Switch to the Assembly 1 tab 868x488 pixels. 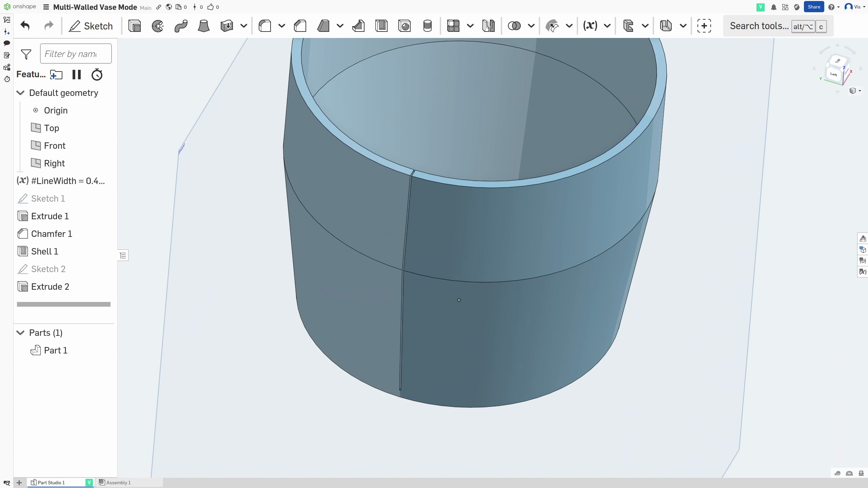click(118, 483)
